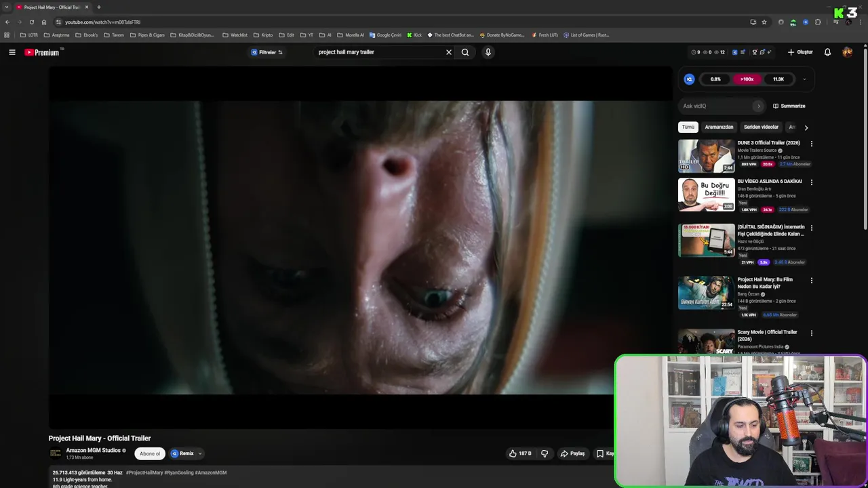Reload the current page
Screen dimensions: 868x488
coord(31,22)
